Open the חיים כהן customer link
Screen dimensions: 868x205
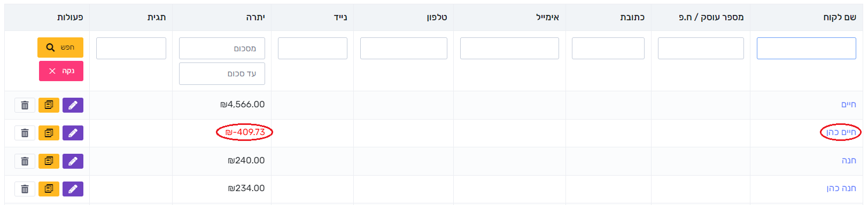coord(841,132)
